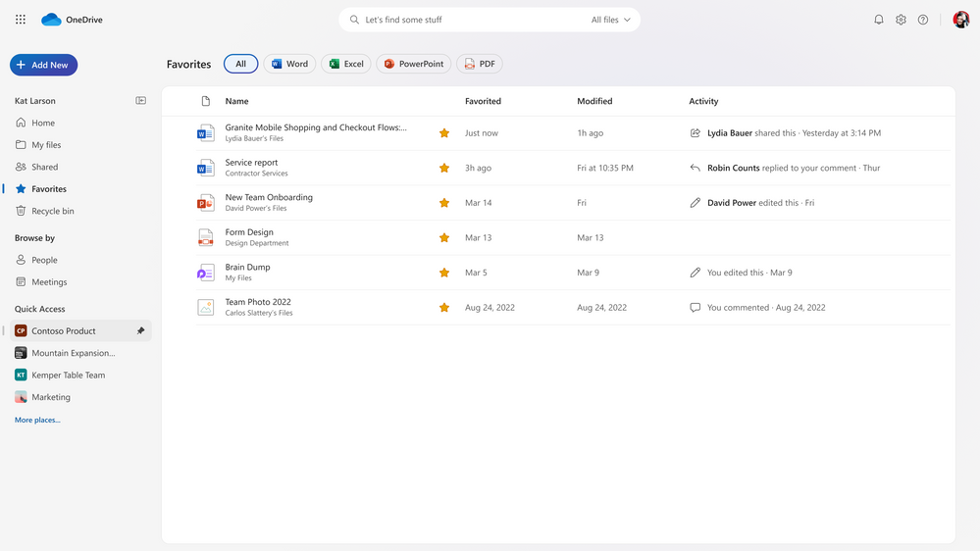This screenshot has height=551, width=980.
Task: Click the user profile avatar
Action: pos(960,20)
